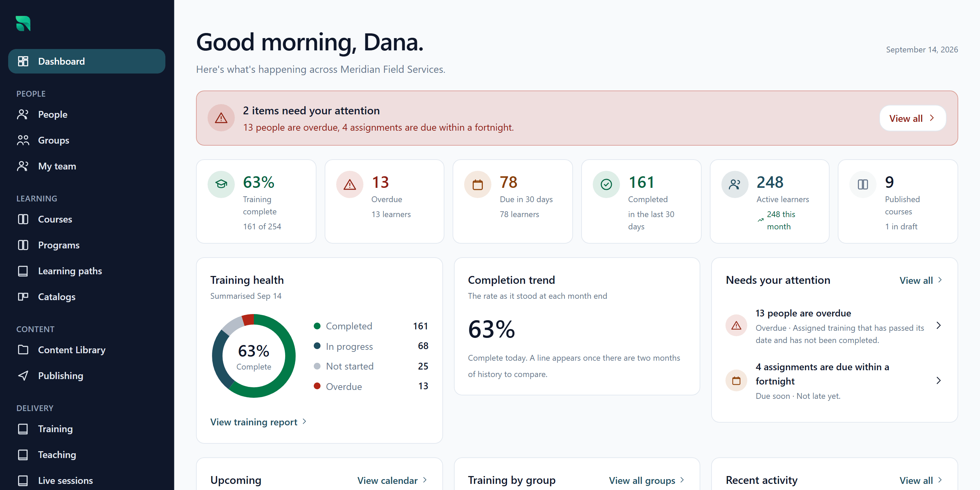Click the warning icon on the Overdue stat card

click(349, 184)
